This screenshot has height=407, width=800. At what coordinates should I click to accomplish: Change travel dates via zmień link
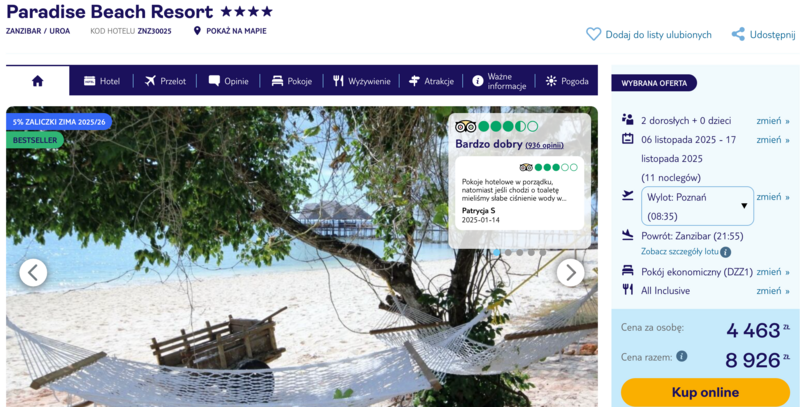(772, 140)
